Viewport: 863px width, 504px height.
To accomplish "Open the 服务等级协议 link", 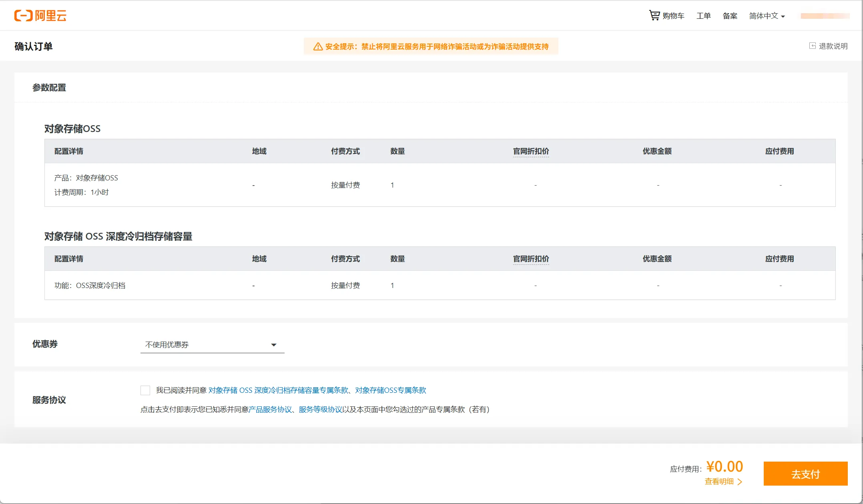I will click(x=320, y=409).
